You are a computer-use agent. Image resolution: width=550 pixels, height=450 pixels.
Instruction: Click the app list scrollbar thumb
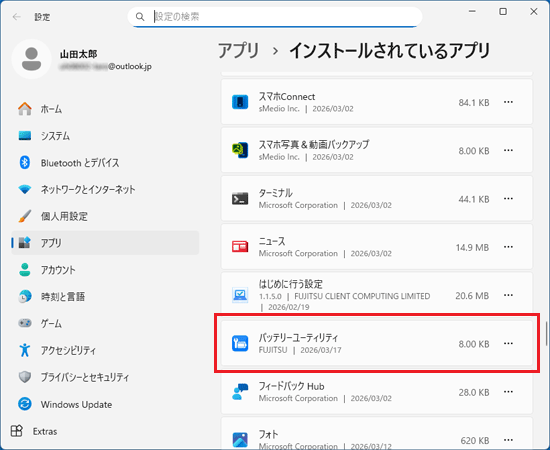(x=546, y=333)
